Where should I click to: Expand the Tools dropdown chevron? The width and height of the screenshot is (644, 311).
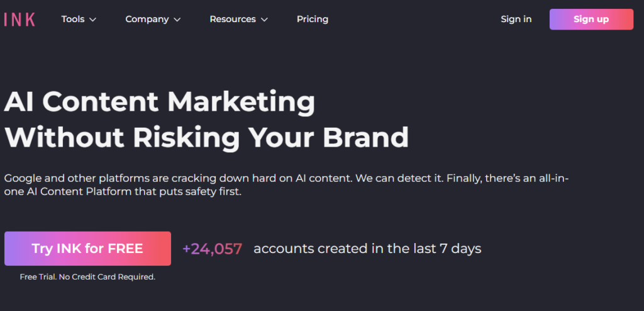(93, 20)
